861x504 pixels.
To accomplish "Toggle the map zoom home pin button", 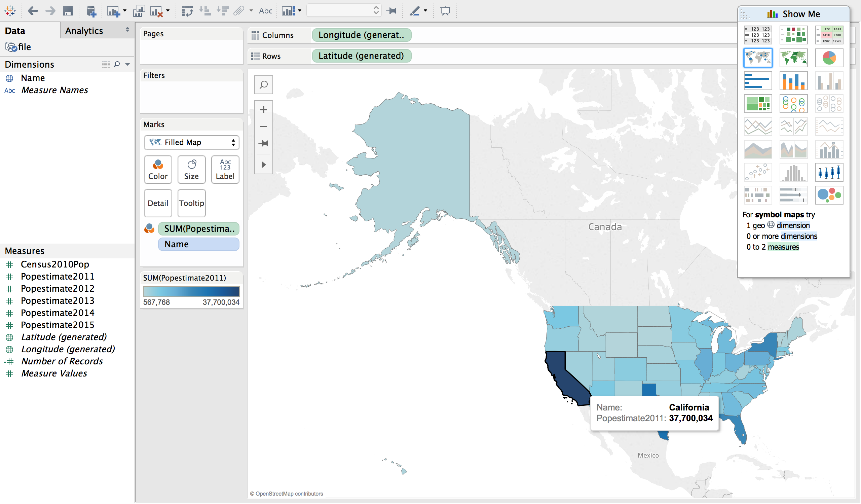I will 263,143.
